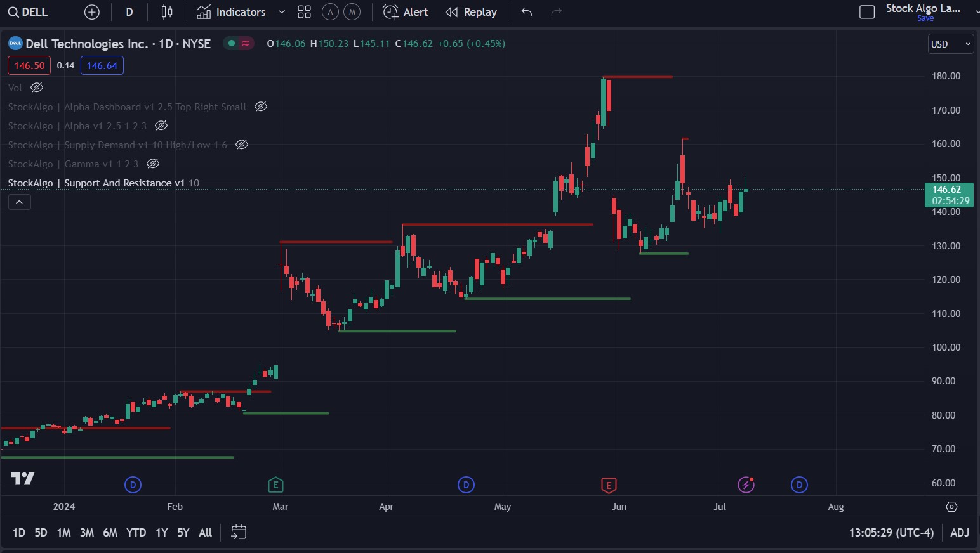Open the chart settings gear on the time axis

[x=951, y=507]
